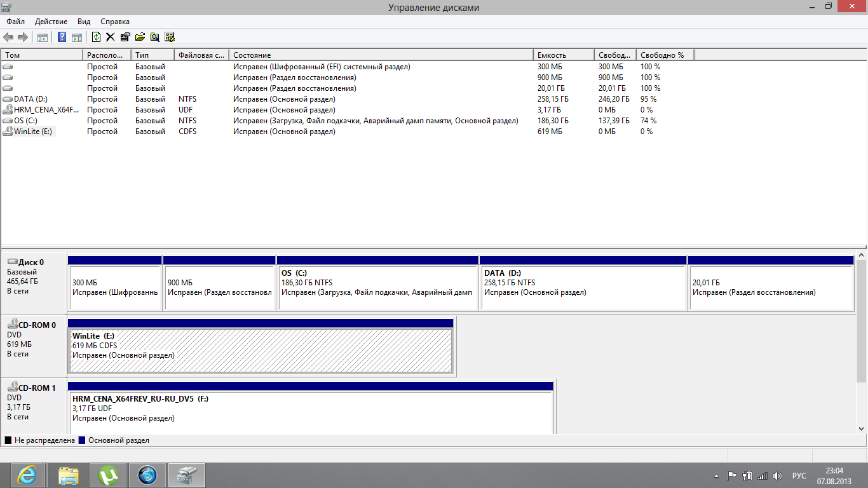Click the Back arrow in the toolbar
The image size is (868, 488).
point(9,37)
